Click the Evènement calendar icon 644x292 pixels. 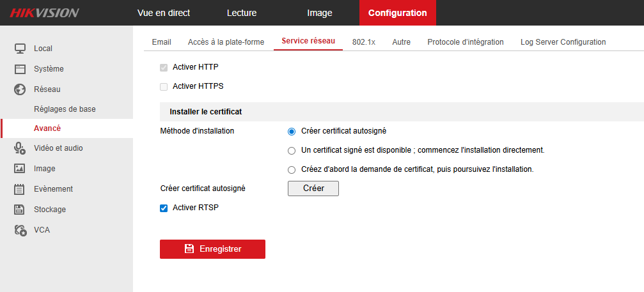tap(20, 189)
